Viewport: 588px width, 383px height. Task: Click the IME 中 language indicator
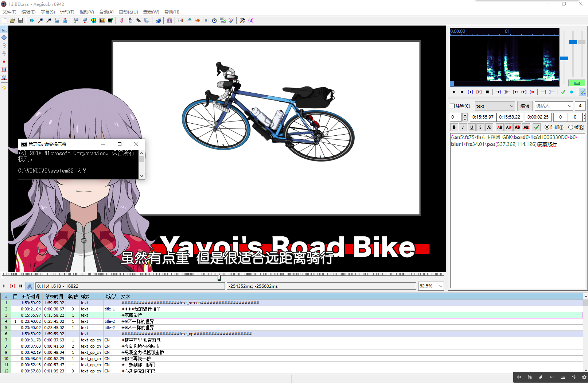[x=519, y=377]
